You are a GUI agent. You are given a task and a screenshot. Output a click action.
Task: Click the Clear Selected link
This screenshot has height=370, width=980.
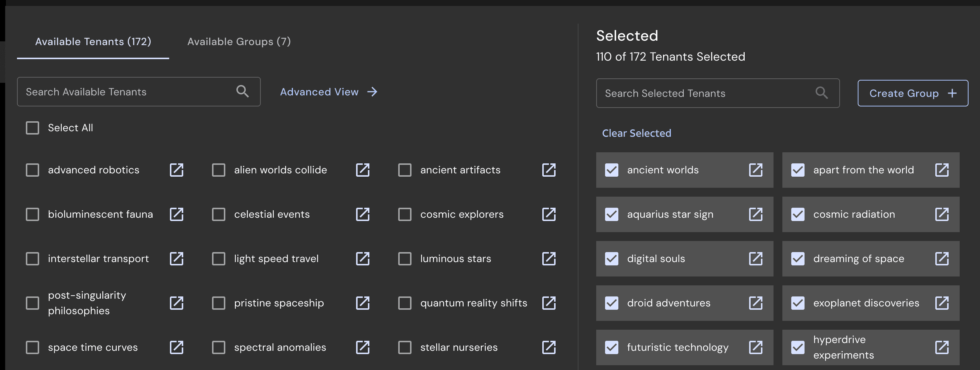coord(636,133)
